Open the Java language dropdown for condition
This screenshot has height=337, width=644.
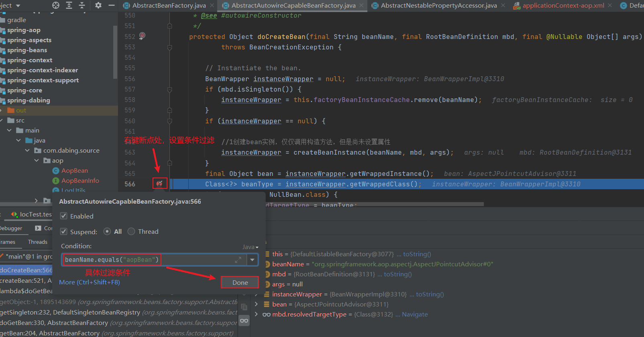[251, 247]
